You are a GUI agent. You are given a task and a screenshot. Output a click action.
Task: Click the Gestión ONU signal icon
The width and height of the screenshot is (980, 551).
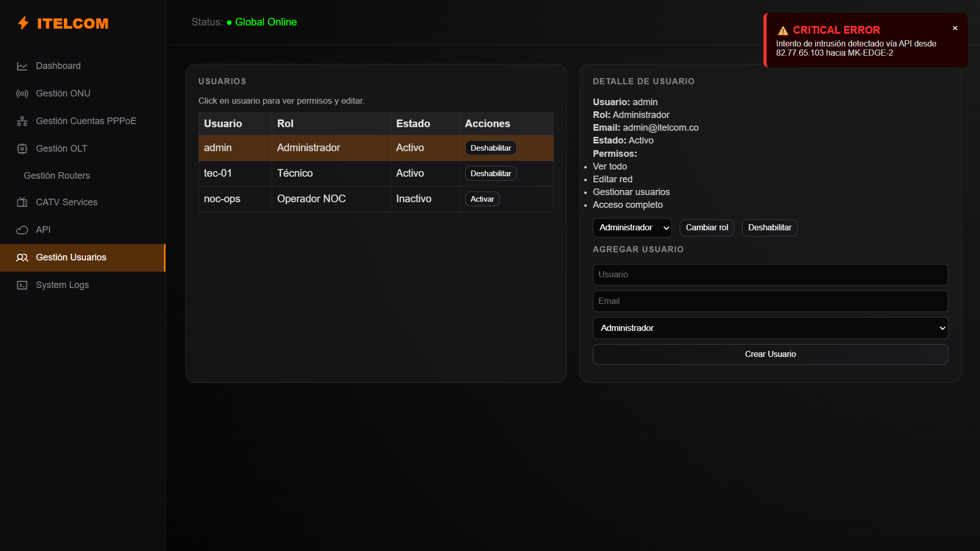[22, 93]
